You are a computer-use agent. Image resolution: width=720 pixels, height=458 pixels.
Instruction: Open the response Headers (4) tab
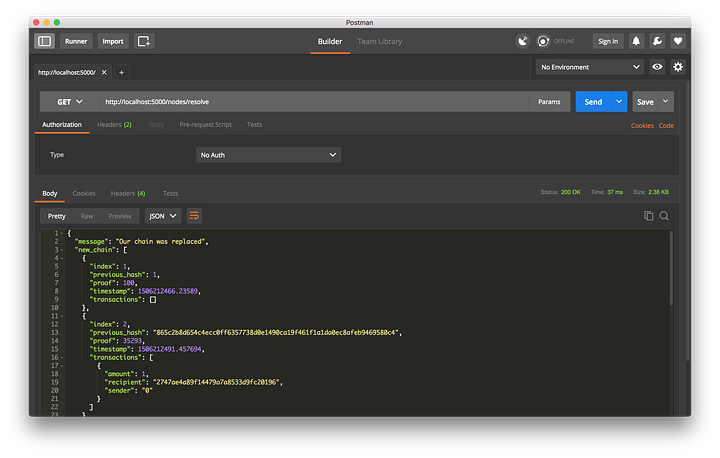pyautogui.click(x=128, y=193)
